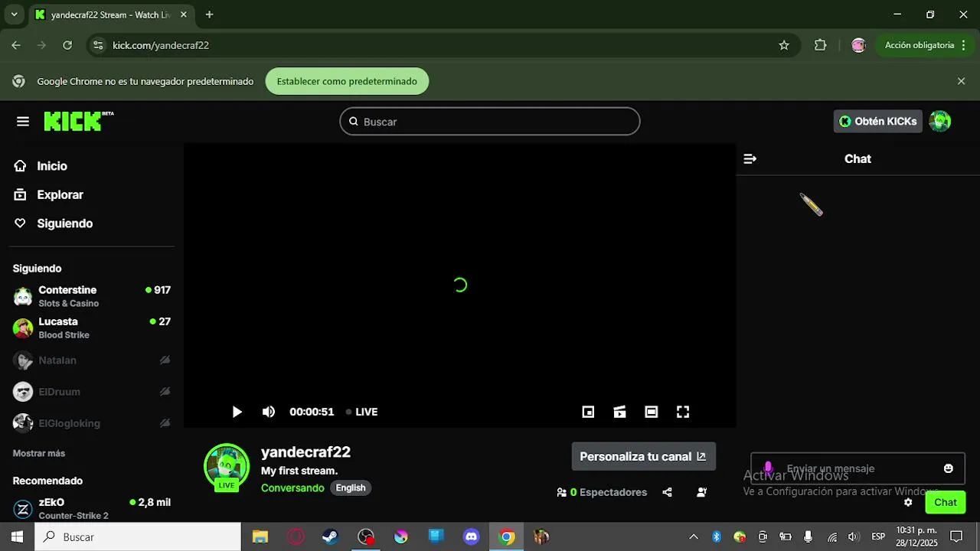980x551 pixels.
Task: Click the Buscar search field on Kick
Action: [x=490, y=121]
